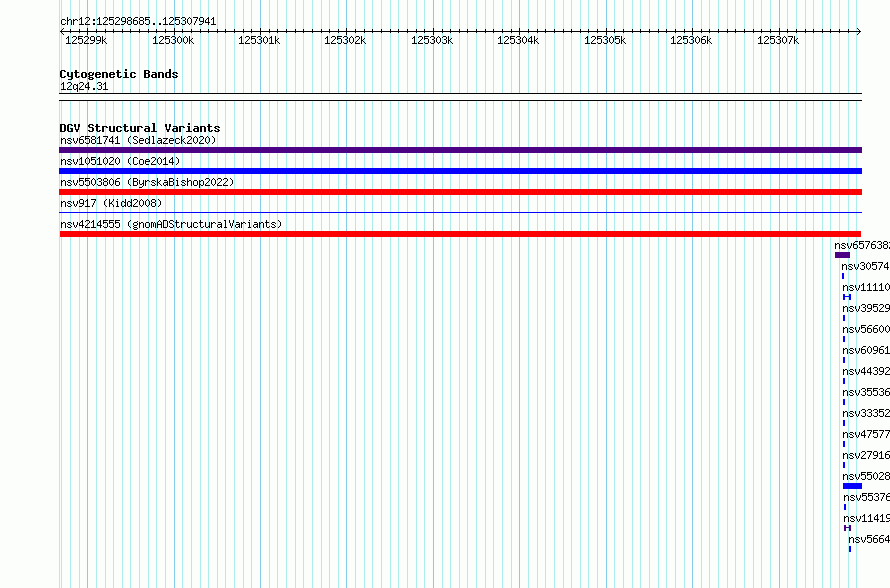Click the nsv30574 variant label

(x=866, y=266)
